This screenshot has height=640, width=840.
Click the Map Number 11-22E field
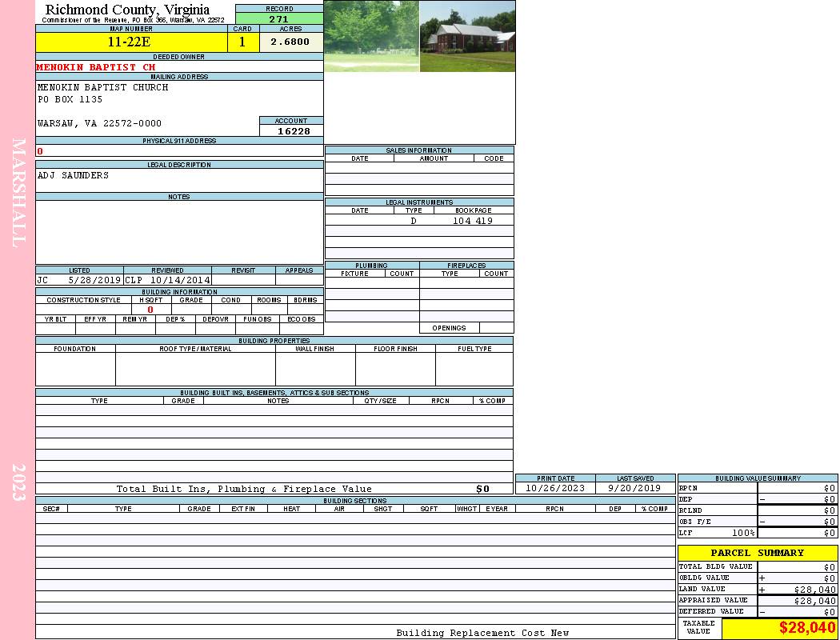(130, 42)
